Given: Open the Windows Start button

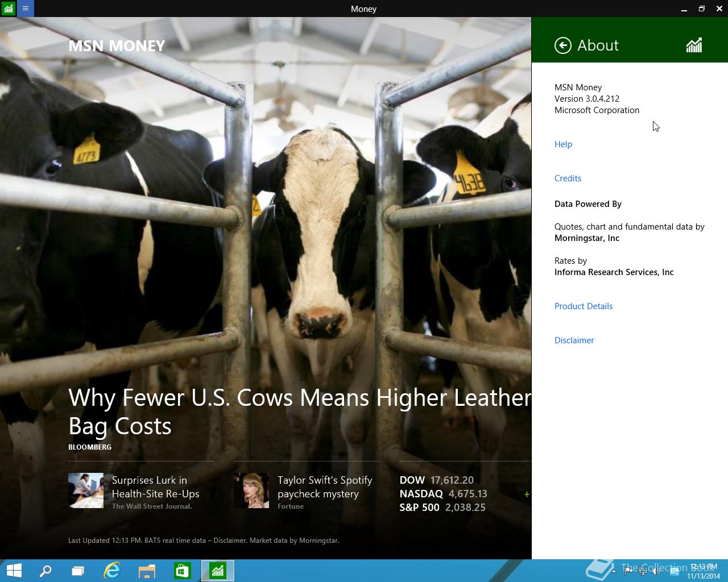Looking at the screenshot, I should pos(14,571).
